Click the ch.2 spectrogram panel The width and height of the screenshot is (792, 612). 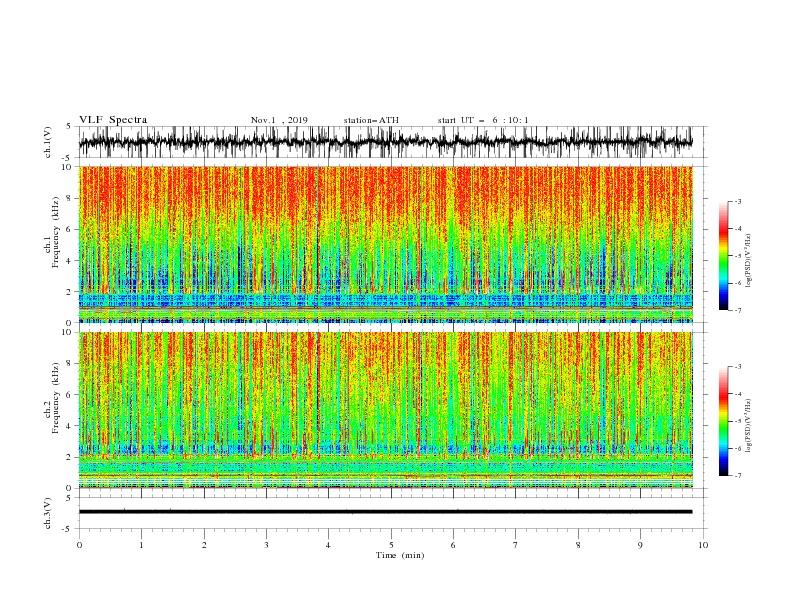(x=386, y=410)
